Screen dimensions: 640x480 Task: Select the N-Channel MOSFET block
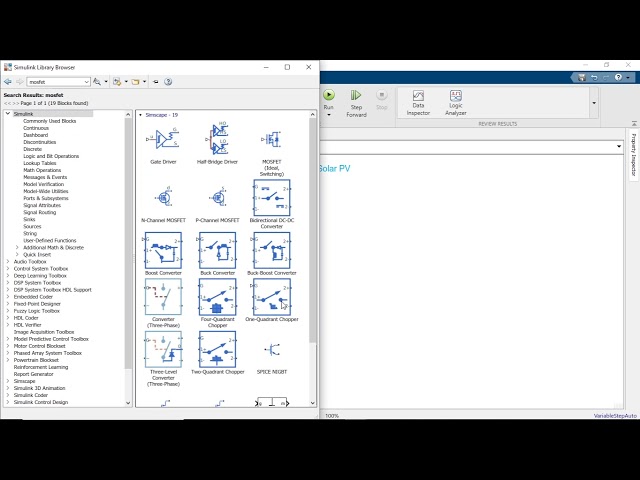coord(163,198)
